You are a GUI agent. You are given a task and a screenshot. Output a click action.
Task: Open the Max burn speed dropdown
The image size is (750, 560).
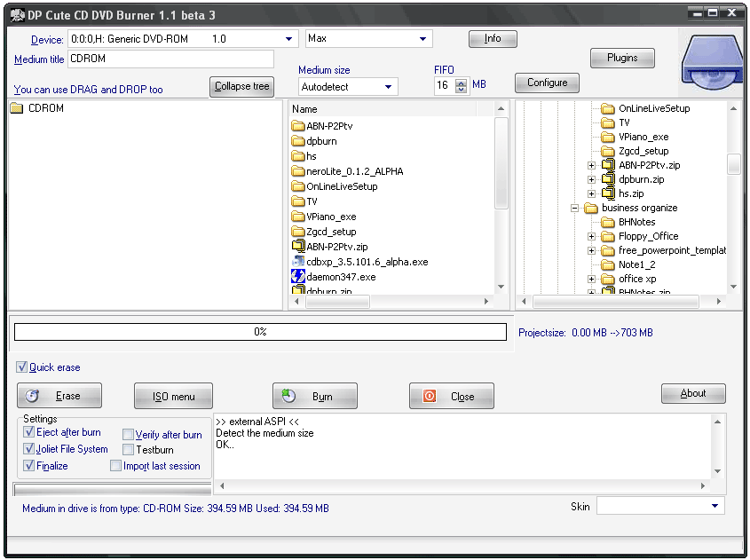(422, 39)
